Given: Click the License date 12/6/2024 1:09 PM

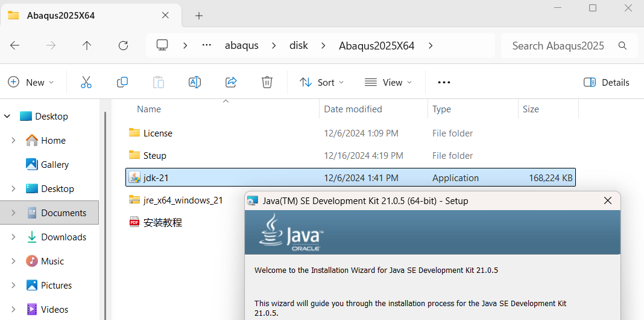Looking at the screenshot, I should (361, 133).
